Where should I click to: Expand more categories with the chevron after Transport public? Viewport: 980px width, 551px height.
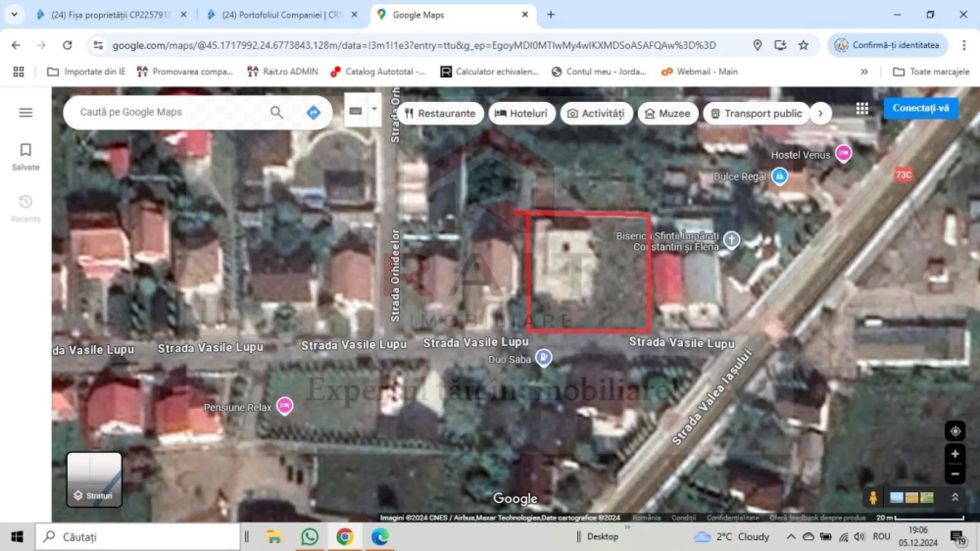coord(821,113)
